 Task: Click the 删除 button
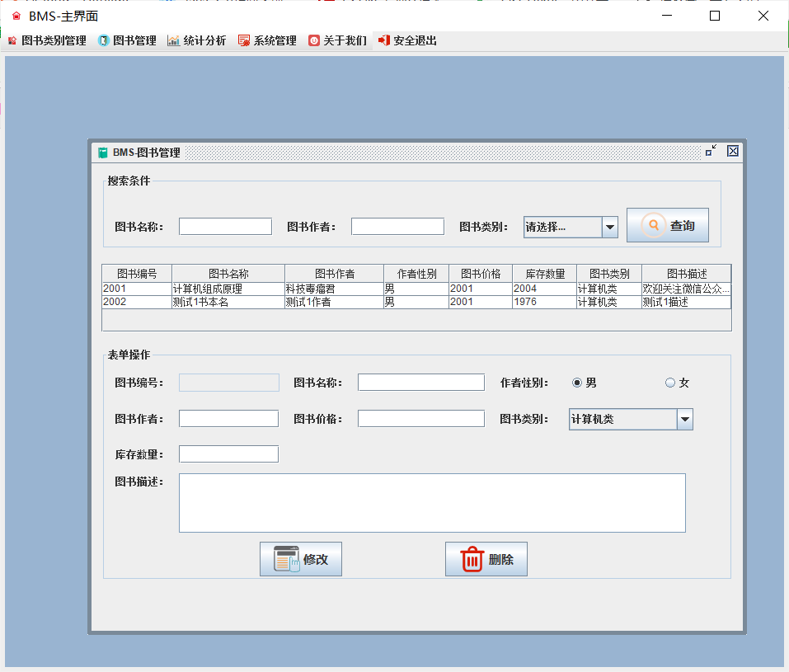click(x=486, y=559)
